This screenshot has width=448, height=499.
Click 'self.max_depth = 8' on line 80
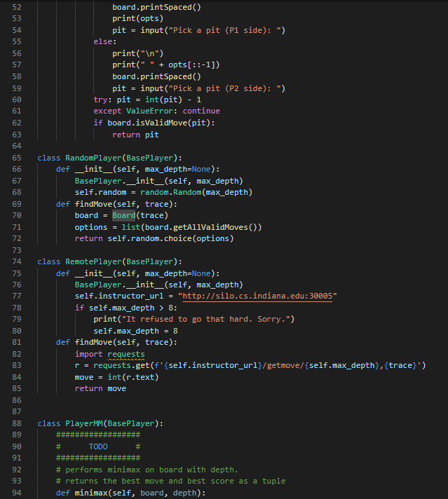[x=135, y=331]
